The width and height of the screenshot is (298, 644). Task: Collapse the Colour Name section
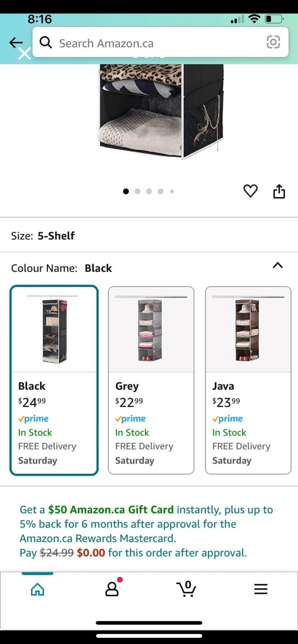[x=277, y=266]
